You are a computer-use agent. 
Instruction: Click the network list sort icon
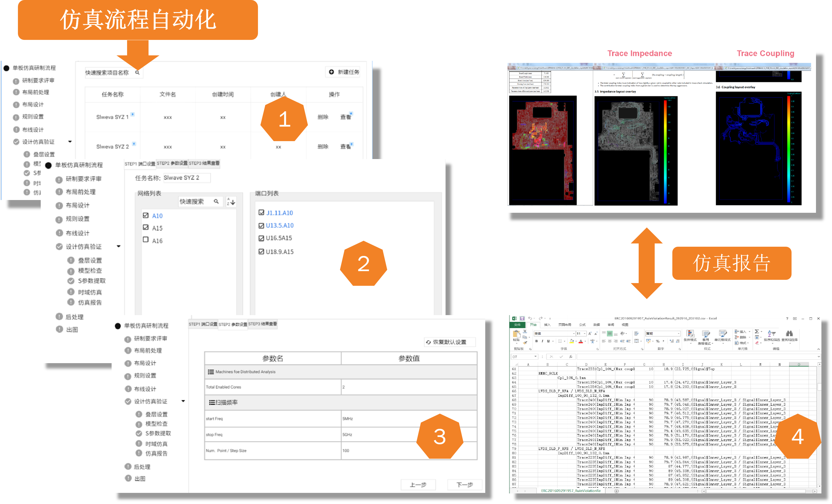tap(231, 202)
